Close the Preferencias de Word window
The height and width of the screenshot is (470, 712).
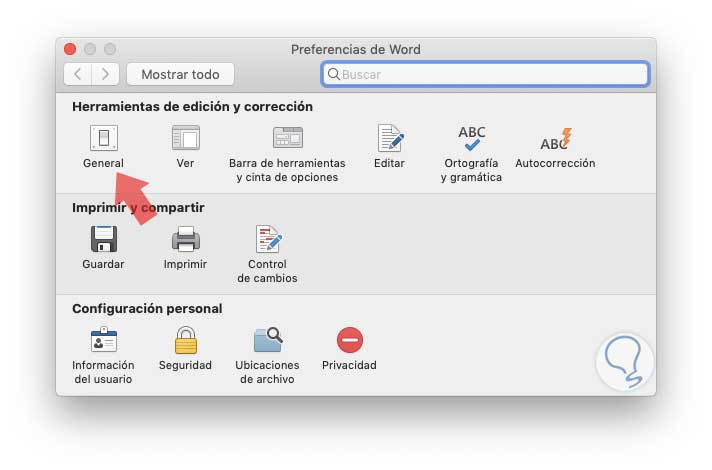click(x=70, y=49)
